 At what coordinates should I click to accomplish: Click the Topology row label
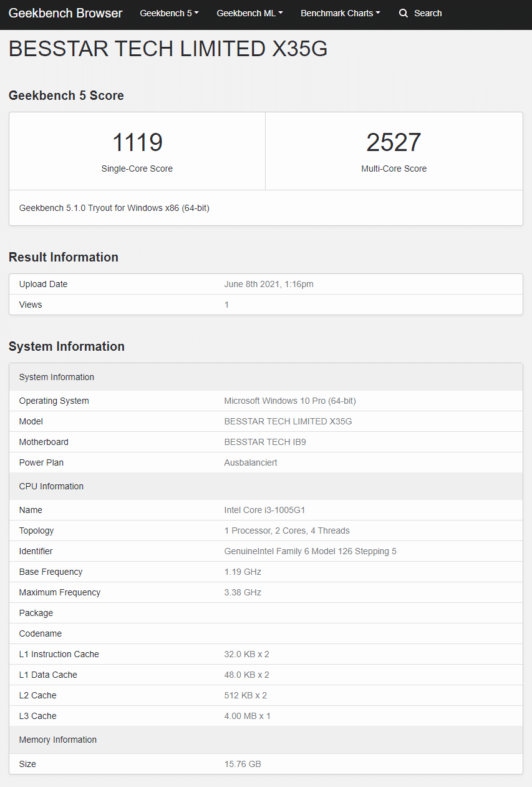point(37,530)
